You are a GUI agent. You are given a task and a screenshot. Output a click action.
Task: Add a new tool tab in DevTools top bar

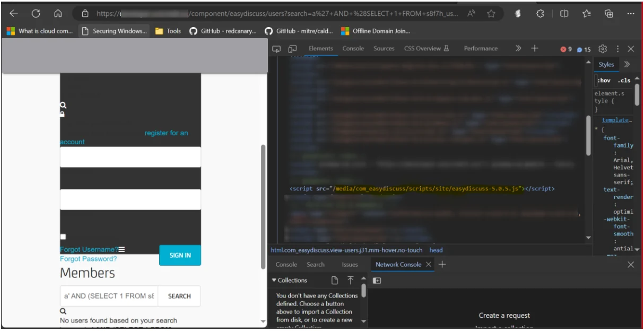point(535,48)
